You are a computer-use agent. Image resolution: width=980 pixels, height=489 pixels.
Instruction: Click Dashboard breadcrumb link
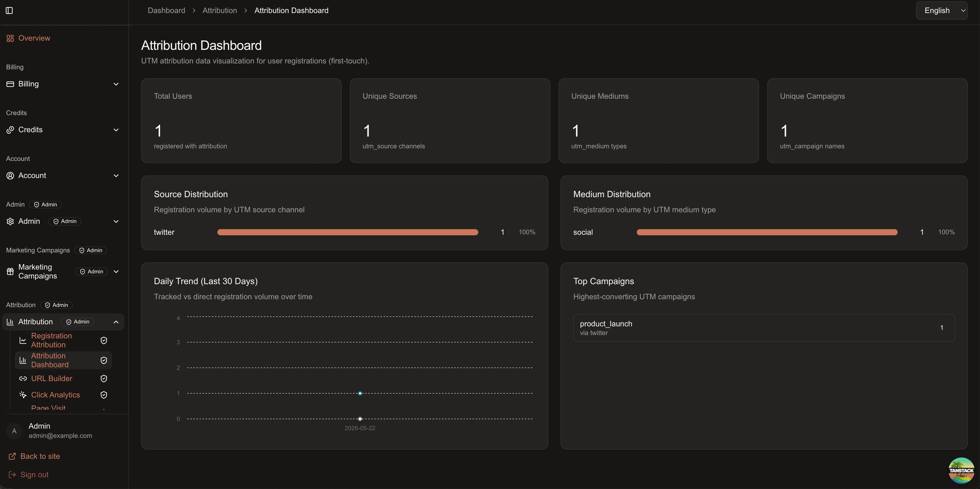click(x=166, y=11)
